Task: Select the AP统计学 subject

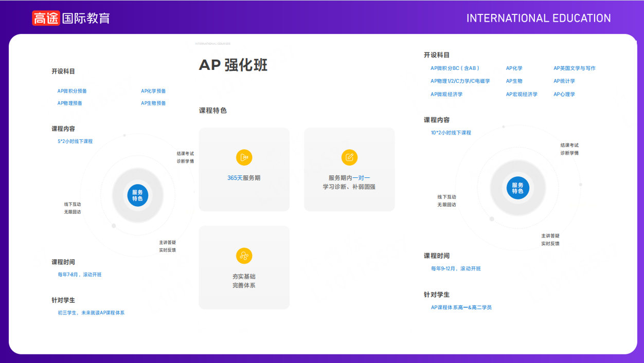Action: [564, 81]
